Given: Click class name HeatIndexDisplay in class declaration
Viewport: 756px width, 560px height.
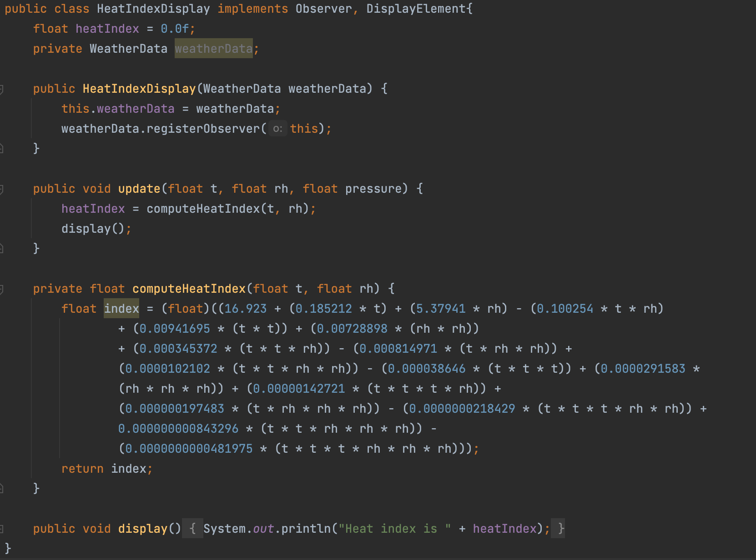Looking at the screenshot, I should [153, 9].
